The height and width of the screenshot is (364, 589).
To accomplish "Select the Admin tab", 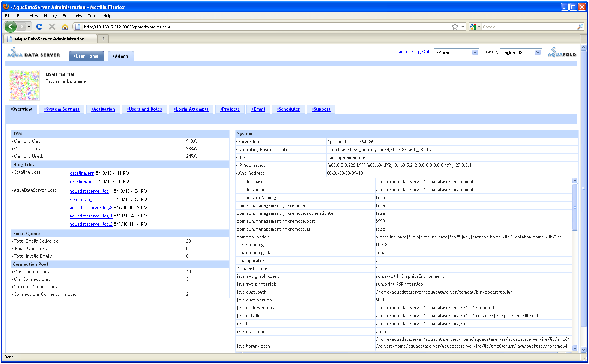I will (x=121, y=56).
